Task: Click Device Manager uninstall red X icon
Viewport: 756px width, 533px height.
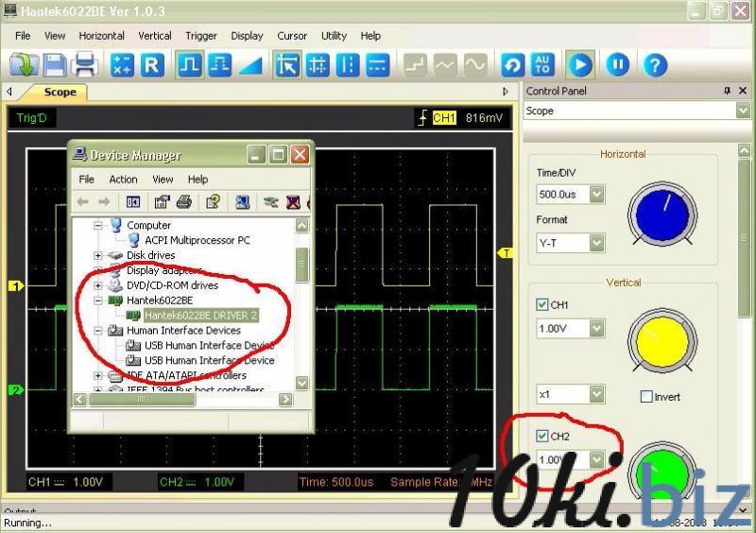Action: (x=293, y=201)
